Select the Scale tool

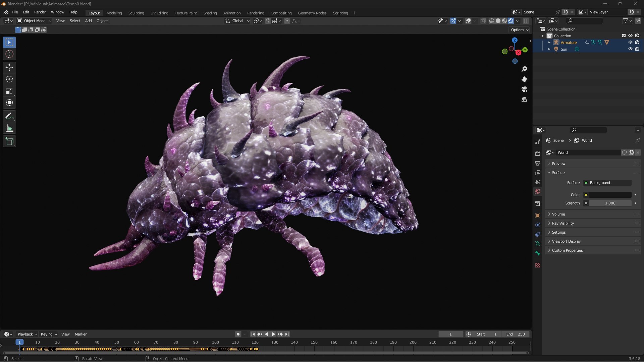coord(9,91)
